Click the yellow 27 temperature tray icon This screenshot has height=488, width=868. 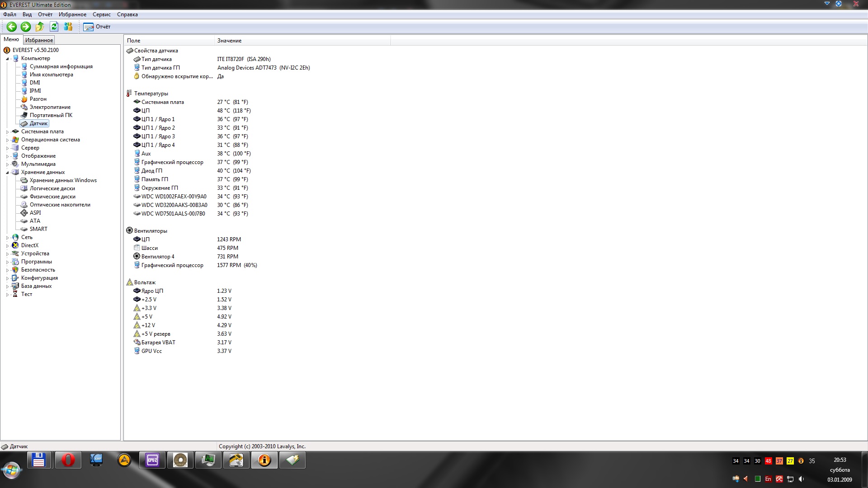click(x=790, y=461)
